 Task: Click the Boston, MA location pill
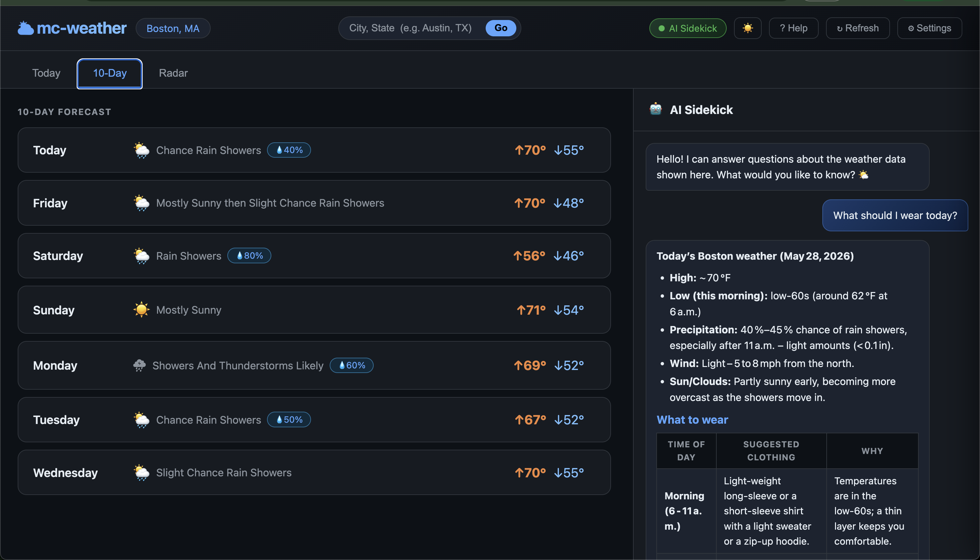point(173,28)
